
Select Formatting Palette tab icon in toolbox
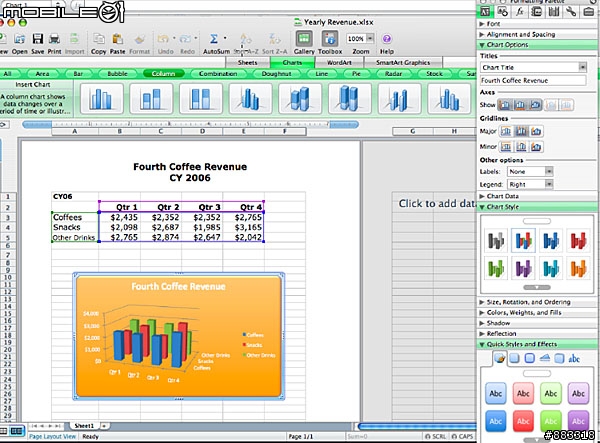[x=485, y=11]
